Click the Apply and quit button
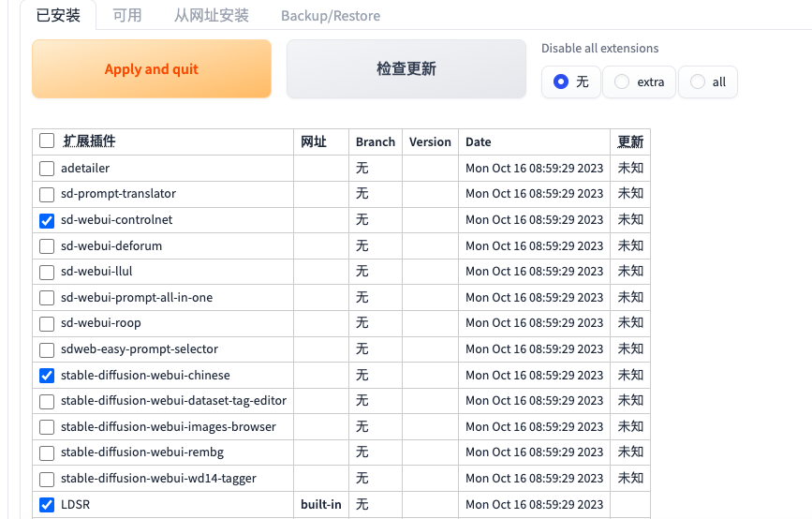812x519 pixels. tap(151, 69)
